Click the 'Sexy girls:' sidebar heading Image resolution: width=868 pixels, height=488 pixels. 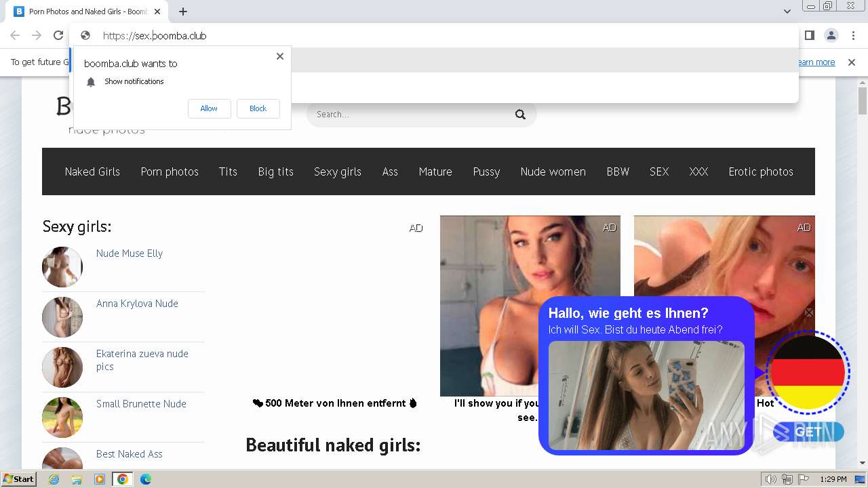pos(77,226)
